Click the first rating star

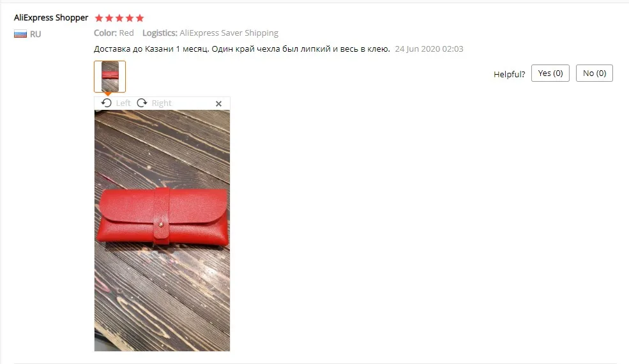(99, 18)
